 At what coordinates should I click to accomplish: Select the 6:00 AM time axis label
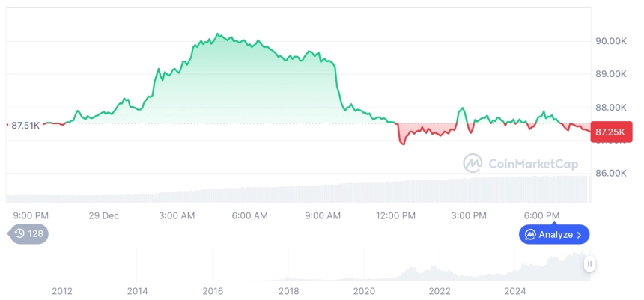[x=249, y=215]
